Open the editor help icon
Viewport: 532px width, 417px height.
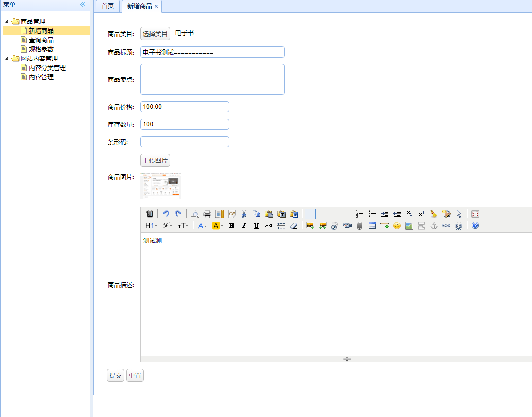tap(475, 226)
